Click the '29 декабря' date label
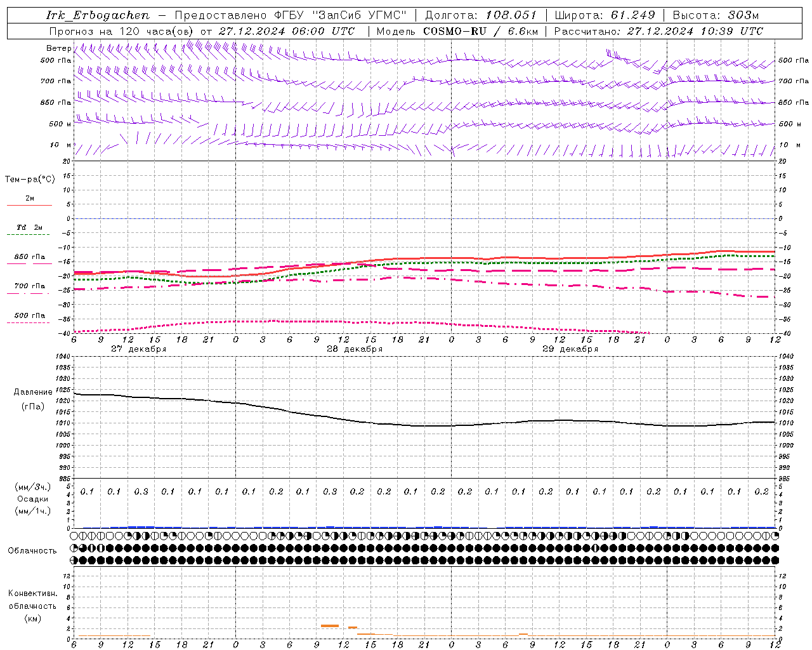 570,349
